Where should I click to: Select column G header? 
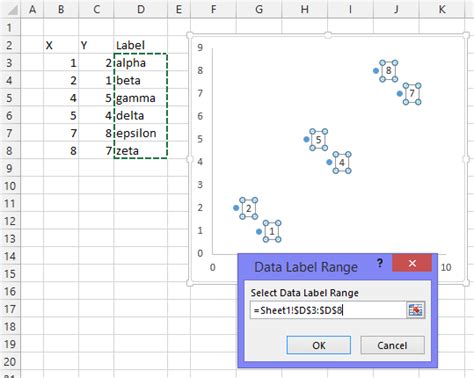[259, 9]
